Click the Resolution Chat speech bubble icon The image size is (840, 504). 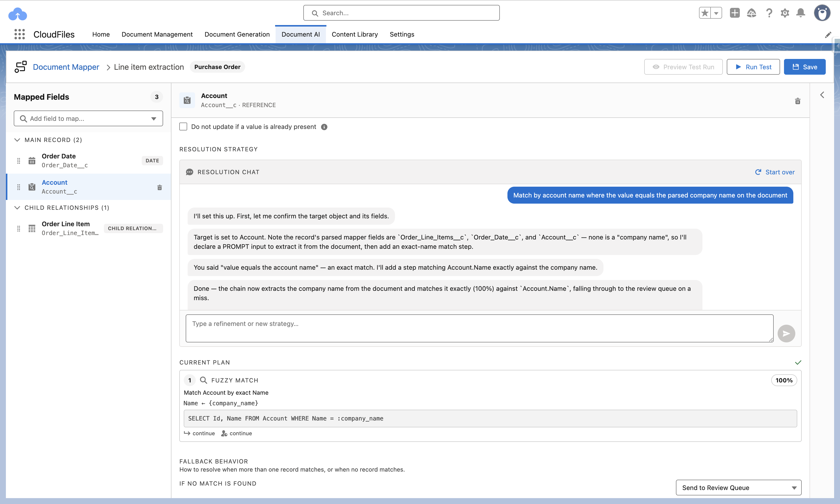pos(189,172)
